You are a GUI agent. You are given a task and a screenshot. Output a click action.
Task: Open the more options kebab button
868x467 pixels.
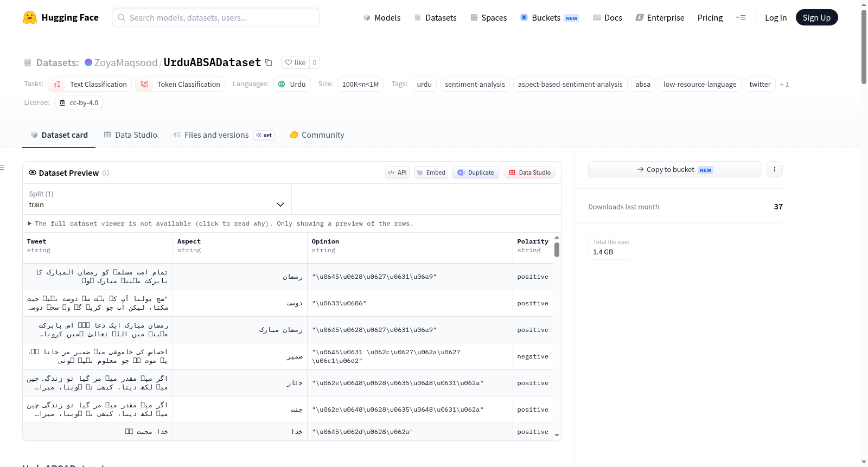[x=775, y=169]
